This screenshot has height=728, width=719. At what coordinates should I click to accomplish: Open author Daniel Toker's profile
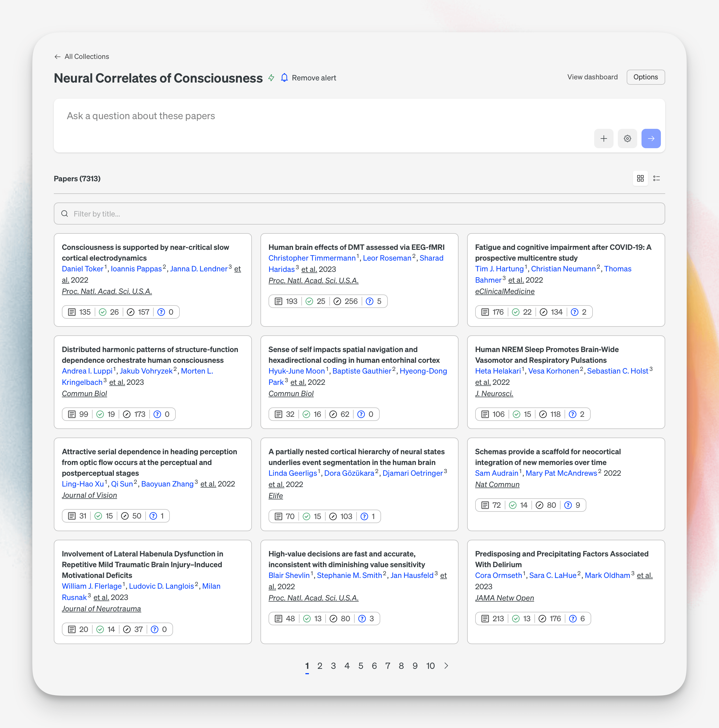[x=83, y=269]
